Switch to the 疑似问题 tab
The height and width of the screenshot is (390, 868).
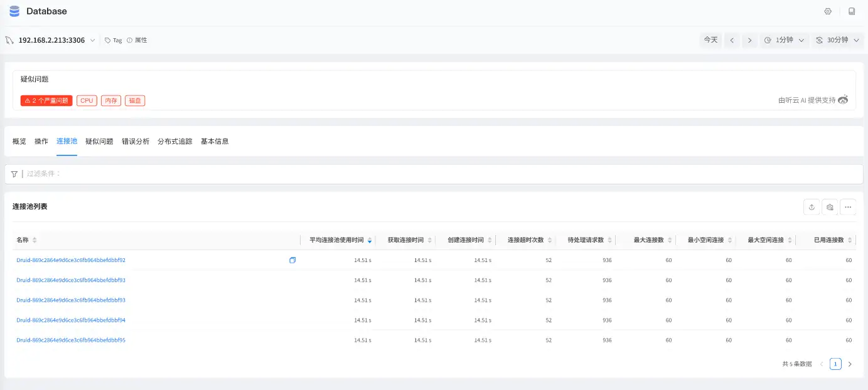tap(100, 141)
